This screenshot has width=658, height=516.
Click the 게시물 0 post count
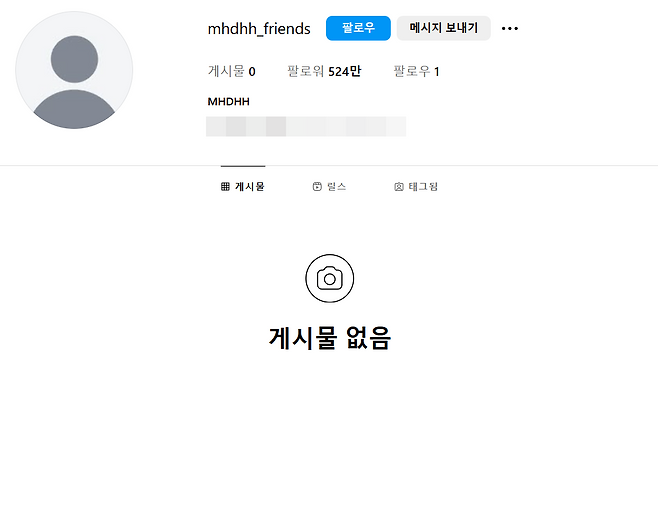pos(232,71)
